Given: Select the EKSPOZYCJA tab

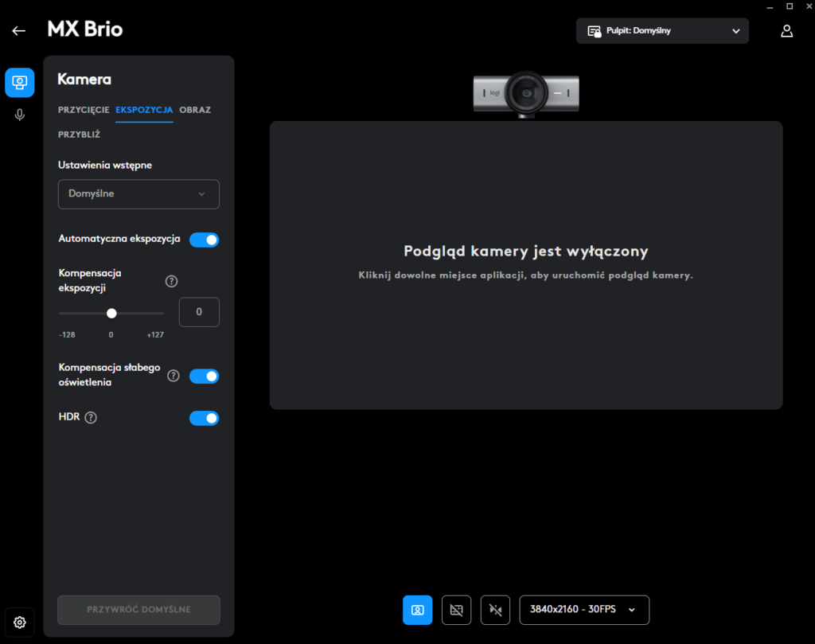Looking at the screenshot, I should tap(144, 110).
